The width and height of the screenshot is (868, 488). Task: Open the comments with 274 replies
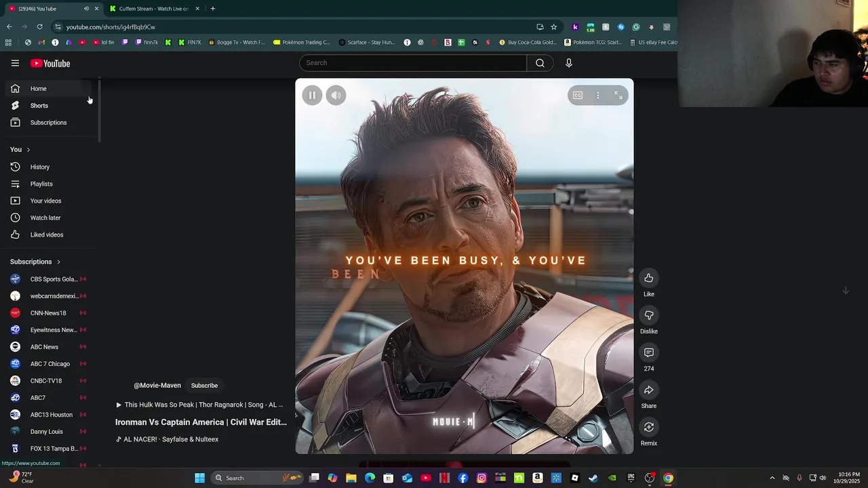tap(649, 352)
